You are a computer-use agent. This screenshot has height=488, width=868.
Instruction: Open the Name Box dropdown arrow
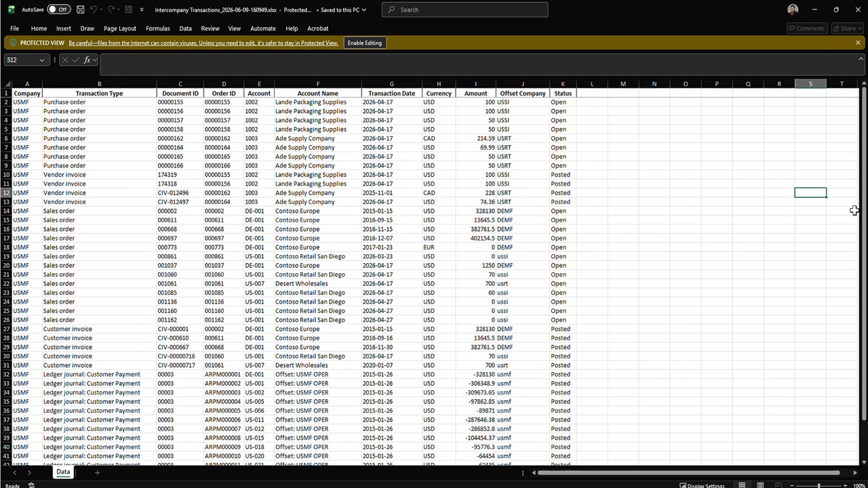(41, 60)
